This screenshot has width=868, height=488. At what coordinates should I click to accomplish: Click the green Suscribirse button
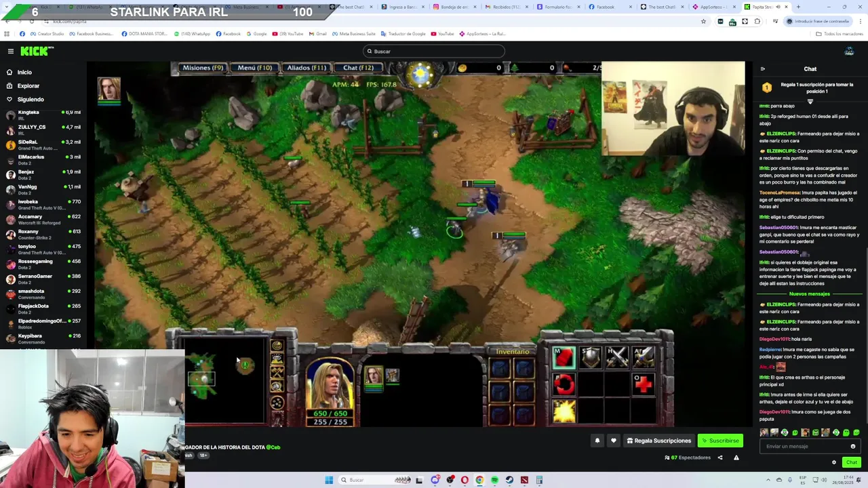pos(720,441)
